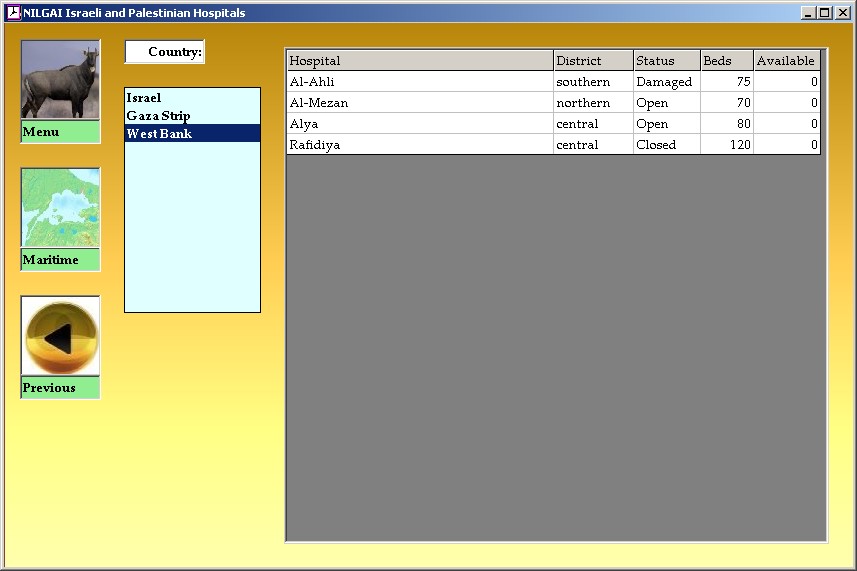Click the Status column header
857x571 pixels.
(666, 61)
